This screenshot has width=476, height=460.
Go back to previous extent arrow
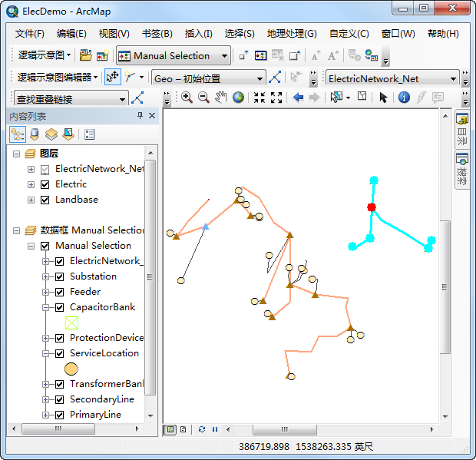tap(299, 98)
